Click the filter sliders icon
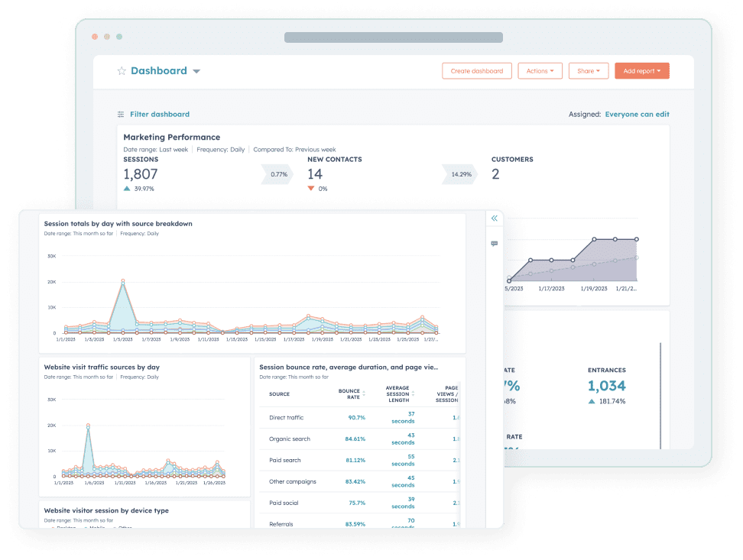Image resolution: width=743 pixels, height=560 pixels. 121,114
